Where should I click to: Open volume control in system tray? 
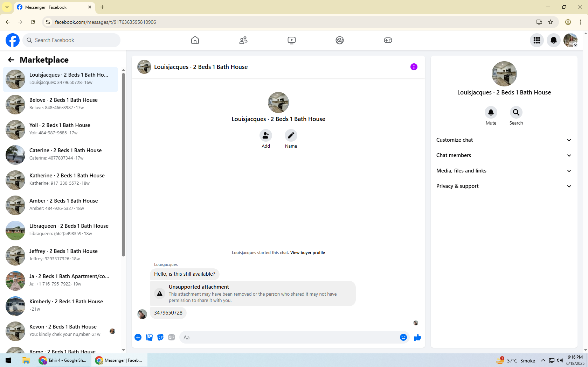[560, 360]
